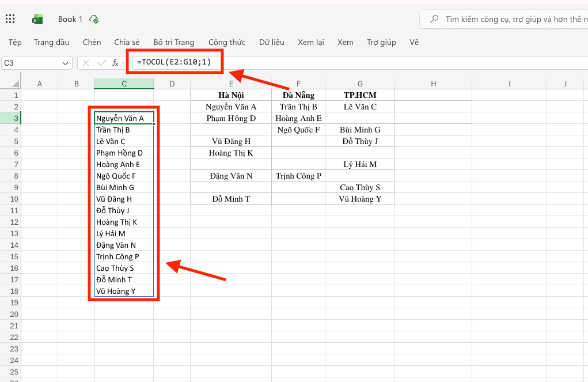Click Đặng Văn N in column E
588x382 pixels.
tap(231, 176)
